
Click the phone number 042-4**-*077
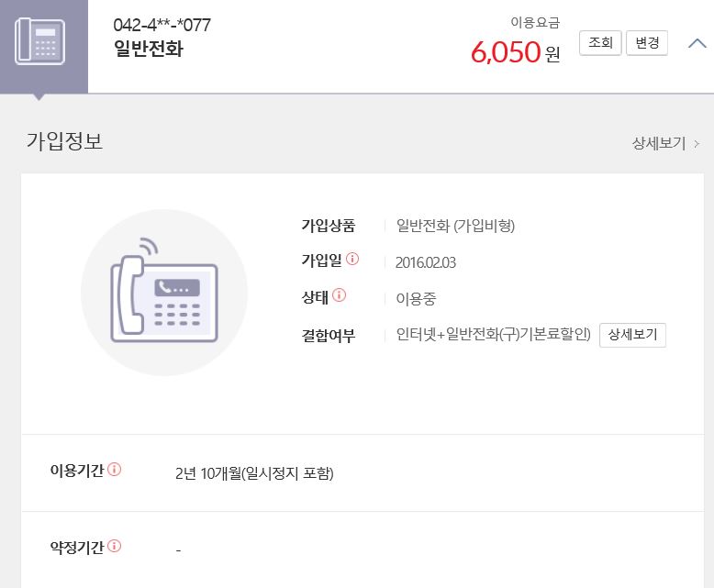pos(162,25)
